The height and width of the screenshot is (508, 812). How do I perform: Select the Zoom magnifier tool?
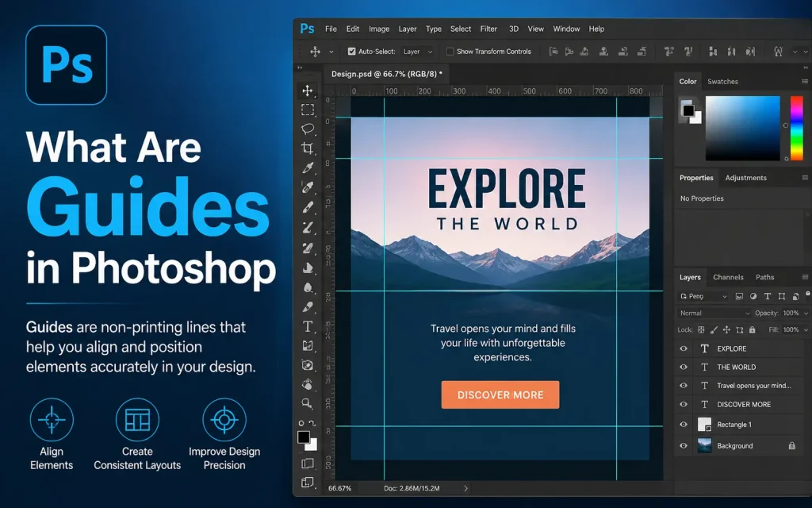(308, 403)
